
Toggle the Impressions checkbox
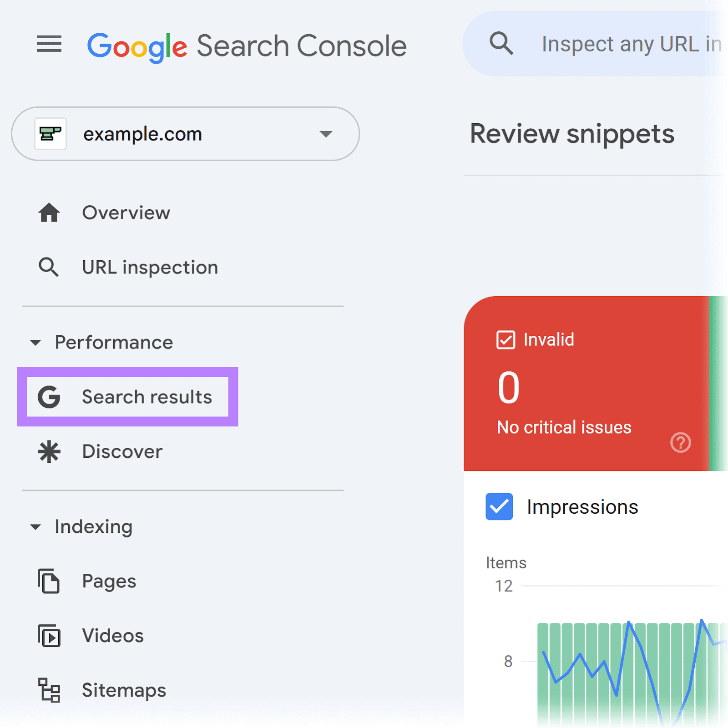tap(499, 506)
